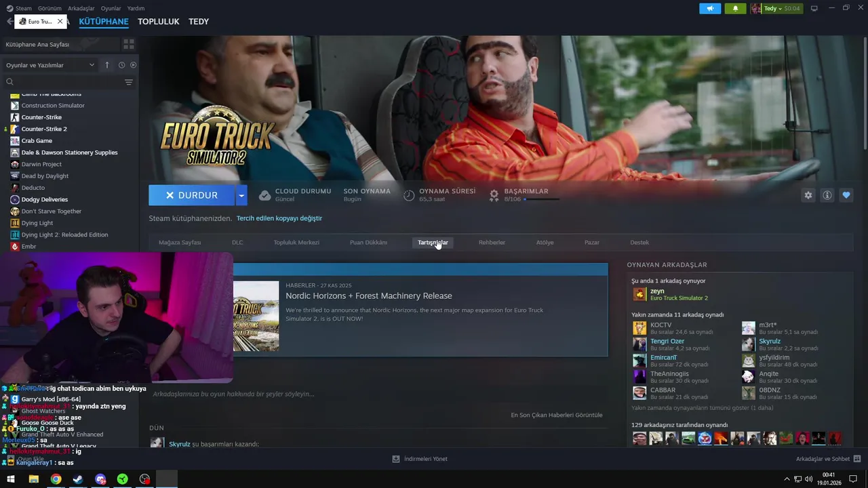Click the Dying Light game icon
Viewport: 868px width, 488px height.
click(15, 223)
